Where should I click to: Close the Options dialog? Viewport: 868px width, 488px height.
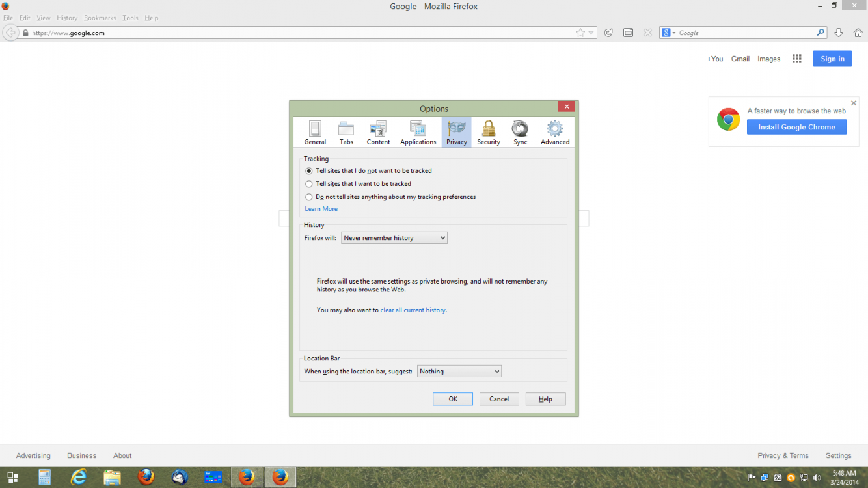tap(567, 107)
